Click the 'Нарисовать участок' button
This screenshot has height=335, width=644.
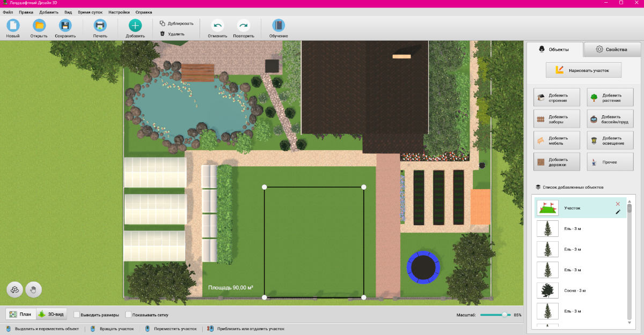[x=583, y=70]
